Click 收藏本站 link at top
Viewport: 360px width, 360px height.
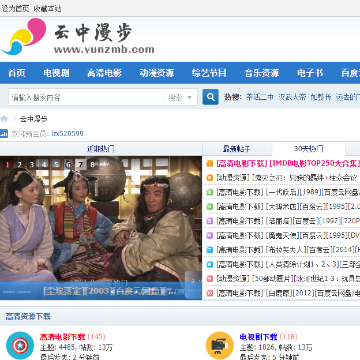pyautogui.click(x=47, y=9)
